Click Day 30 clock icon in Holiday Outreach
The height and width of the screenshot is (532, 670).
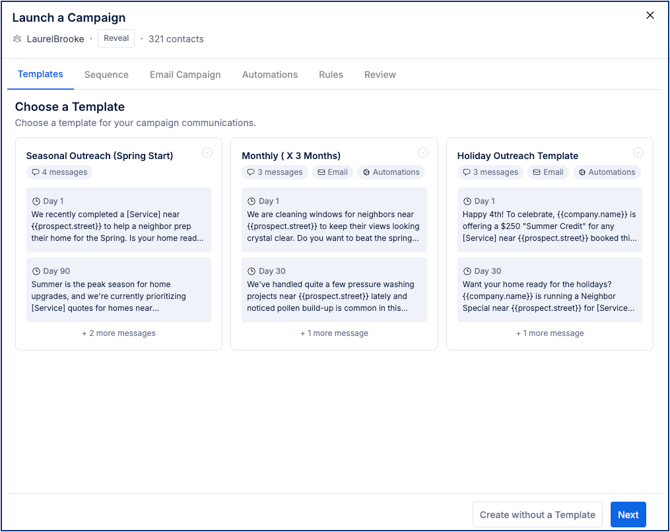point(467,271)
